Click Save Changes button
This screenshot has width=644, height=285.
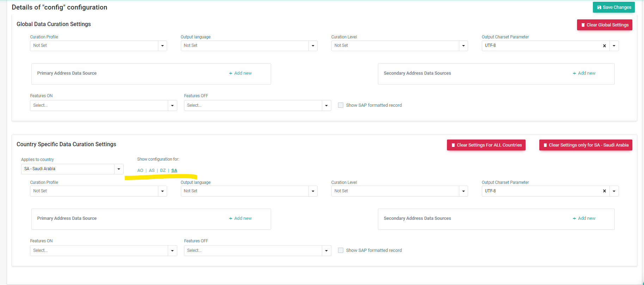(x=613, y=7)
